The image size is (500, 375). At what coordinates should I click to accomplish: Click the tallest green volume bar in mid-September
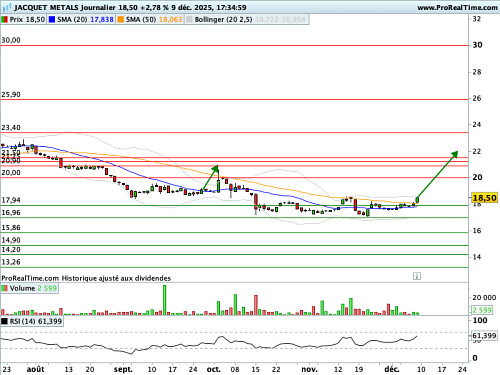point(164,300)
